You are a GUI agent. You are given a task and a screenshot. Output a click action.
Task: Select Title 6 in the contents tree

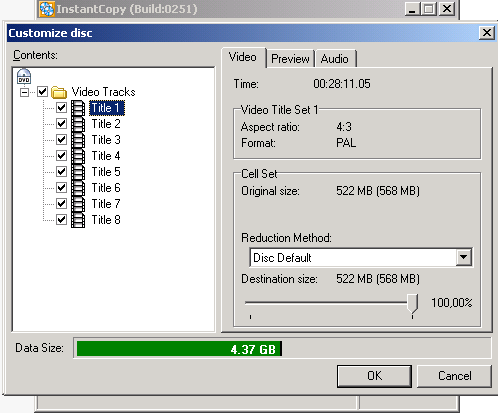106,188
